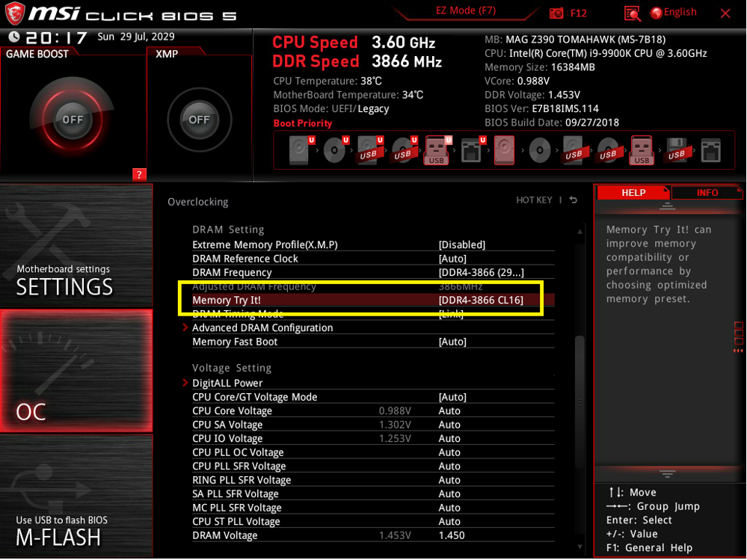Click the CPU IO Voltage Auto field
747x560 pixels.
(x=449, y=438)
